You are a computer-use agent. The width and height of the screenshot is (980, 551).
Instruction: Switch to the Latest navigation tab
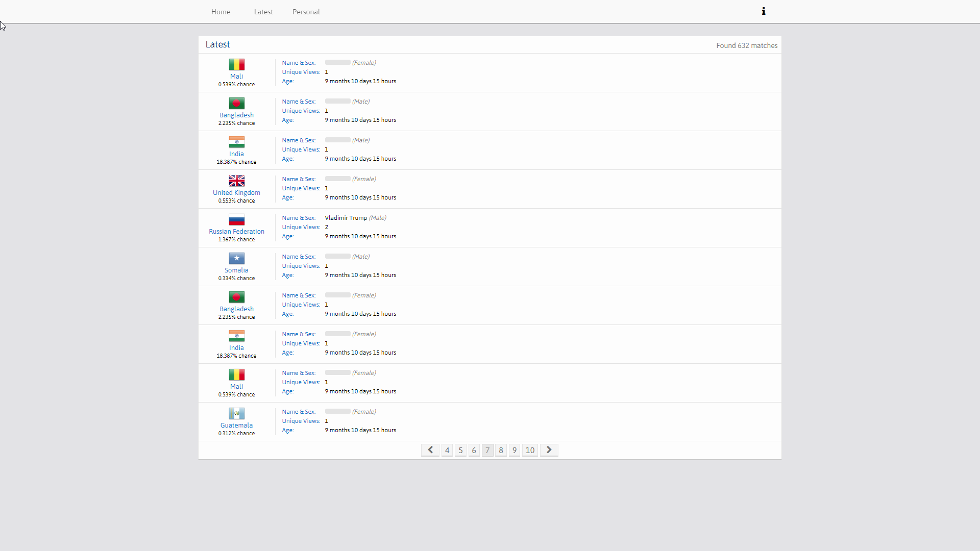click(263, 11)
